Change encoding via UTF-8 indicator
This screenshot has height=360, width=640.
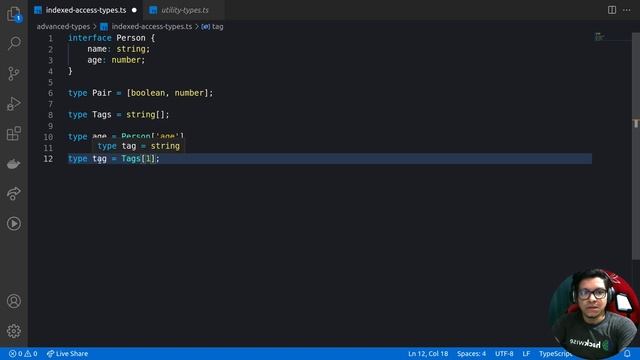point(504,353)
